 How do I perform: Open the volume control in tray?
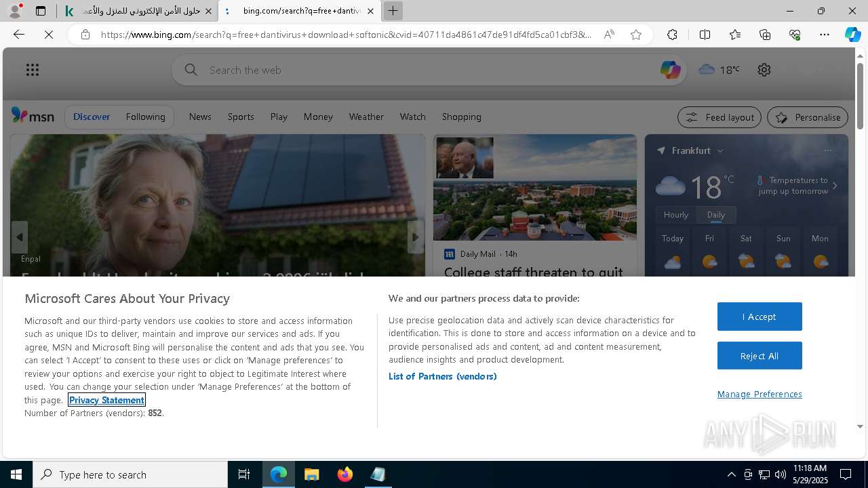click(781, 474)
